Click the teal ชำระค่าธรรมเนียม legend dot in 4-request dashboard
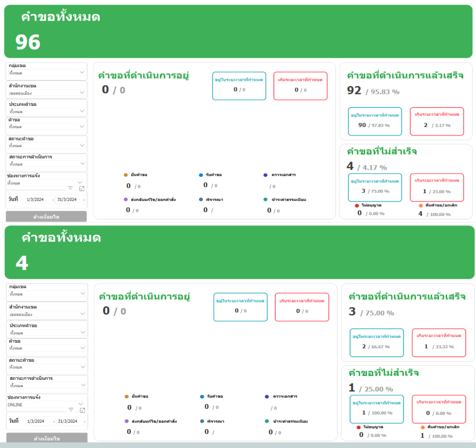Viewport: 476px width, 448px height. click(267, 421)
